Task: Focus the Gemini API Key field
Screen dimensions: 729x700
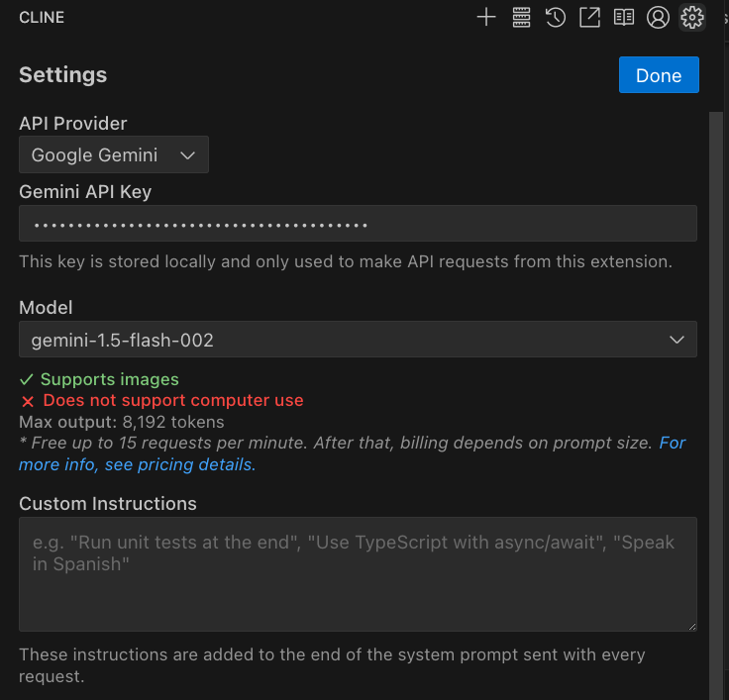Action: 357,224
